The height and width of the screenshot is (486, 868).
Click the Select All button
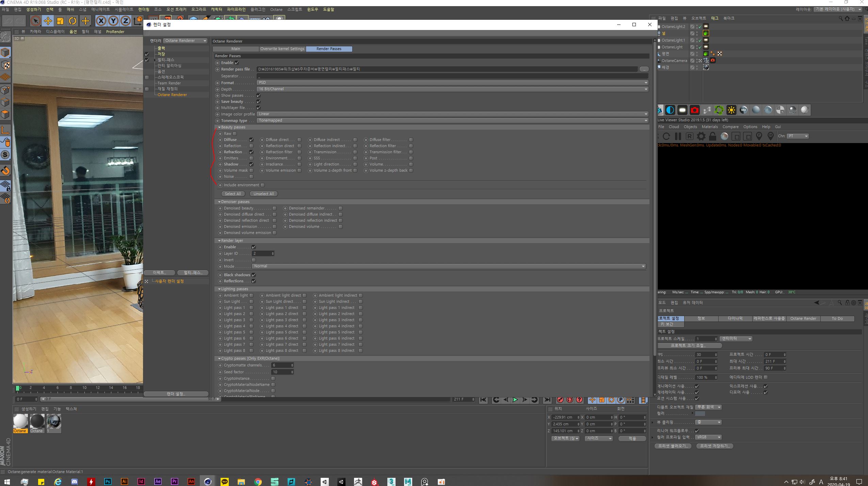coord(233,194)
